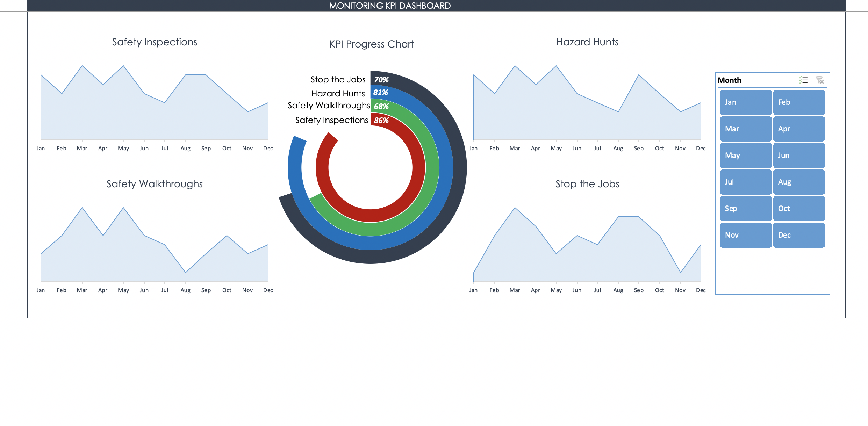This screenshot has height=426, width=868.
Task: Select Aug in the Month slicer
Action: tap(798, 182)
